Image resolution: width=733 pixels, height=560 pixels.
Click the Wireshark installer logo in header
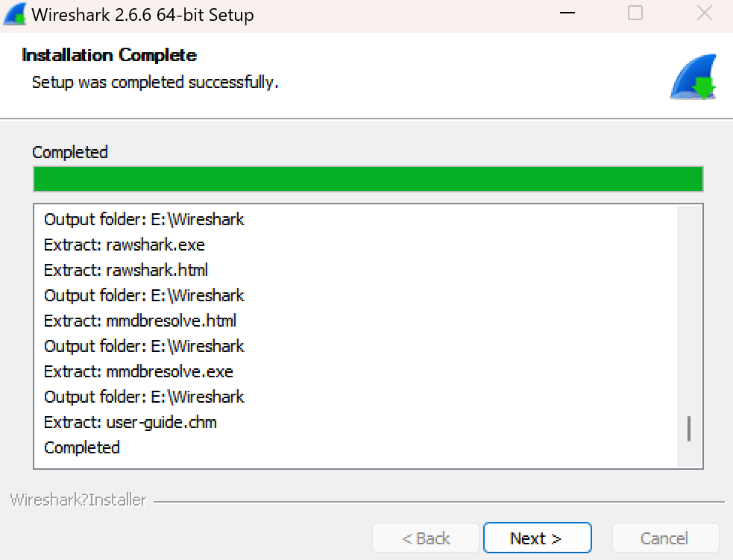pyautogui.click(x=693, y=78)
